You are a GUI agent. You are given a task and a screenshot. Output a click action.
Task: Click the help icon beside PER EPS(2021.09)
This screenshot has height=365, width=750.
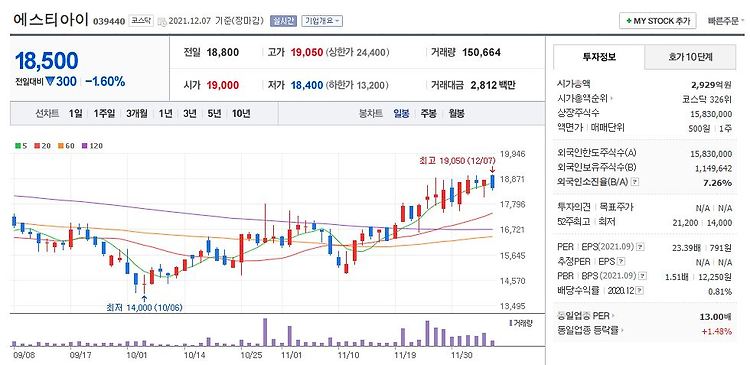[x=640, y=247]
